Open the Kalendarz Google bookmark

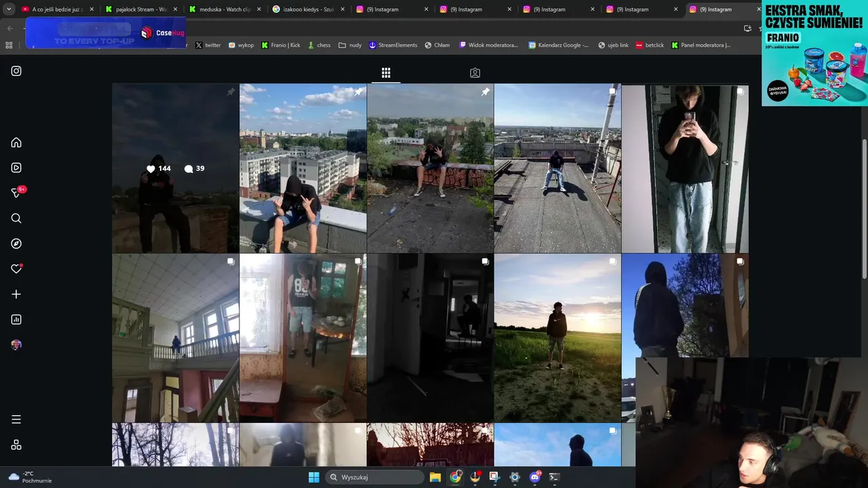[559, 45]
